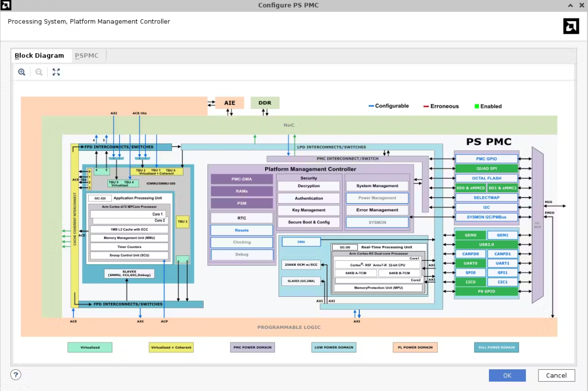This screenshot has height=391, width=588.
Task: Click the USB2.0 enabled block
Action: [486, 245]
